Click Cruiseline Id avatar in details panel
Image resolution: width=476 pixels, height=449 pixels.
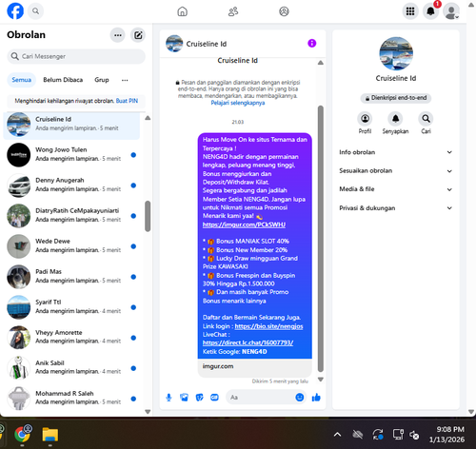coord(396,53)
